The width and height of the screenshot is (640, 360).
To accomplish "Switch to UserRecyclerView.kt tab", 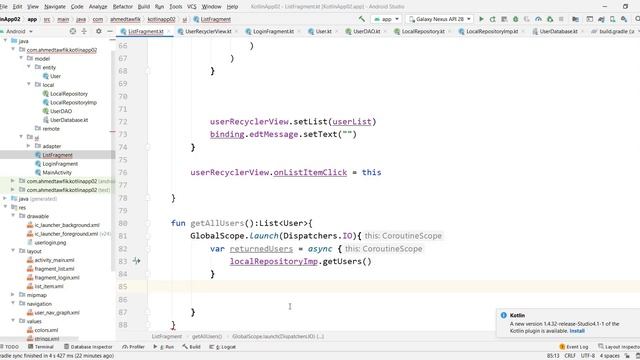I will pos(208,31).
